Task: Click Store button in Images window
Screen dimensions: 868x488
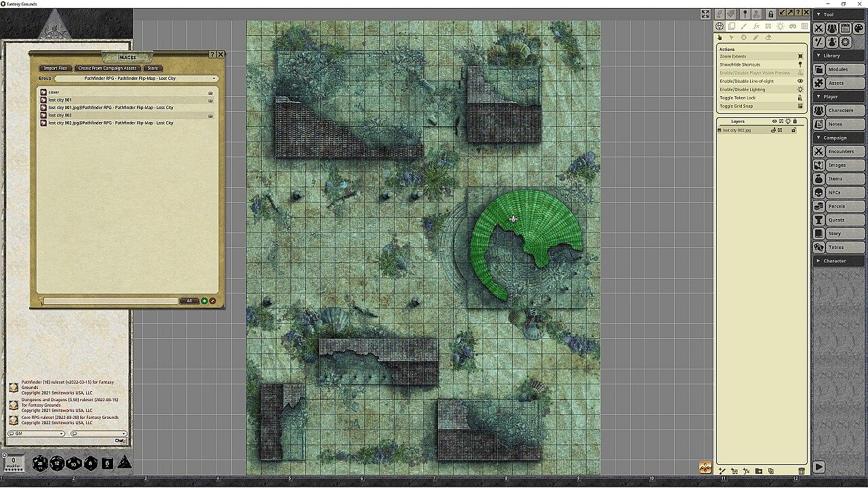Action: 153,68
